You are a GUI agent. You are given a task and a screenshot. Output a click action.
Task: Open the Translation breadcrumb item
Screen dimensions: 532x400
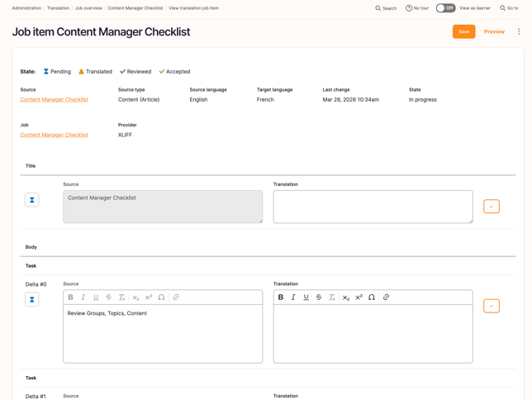(58, 8)
